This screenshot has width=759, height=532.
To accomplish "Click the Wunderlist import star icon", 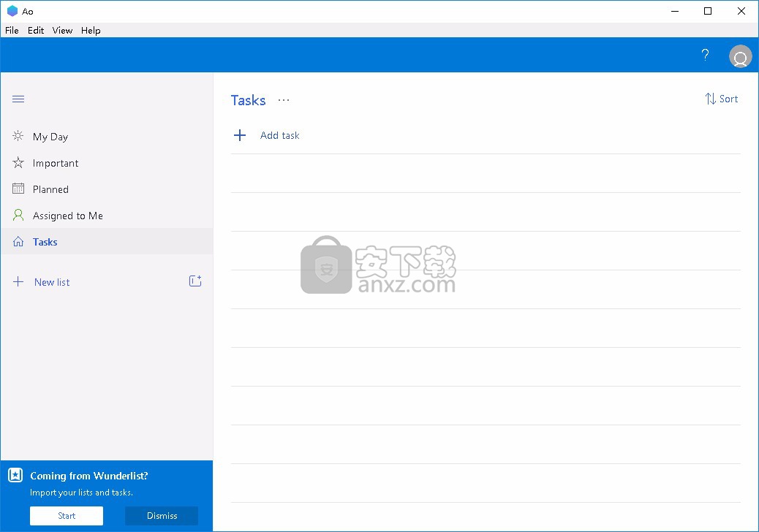I will pos(15,476).
